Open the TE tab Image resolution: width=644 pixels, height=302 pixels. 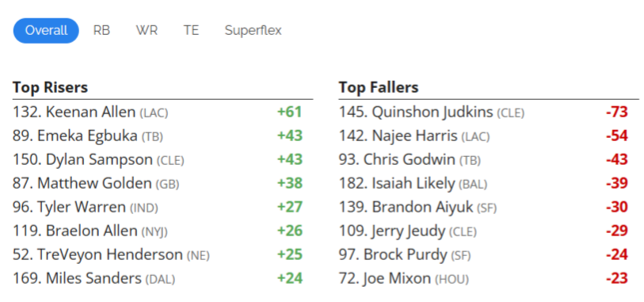(x=191, y=30)
